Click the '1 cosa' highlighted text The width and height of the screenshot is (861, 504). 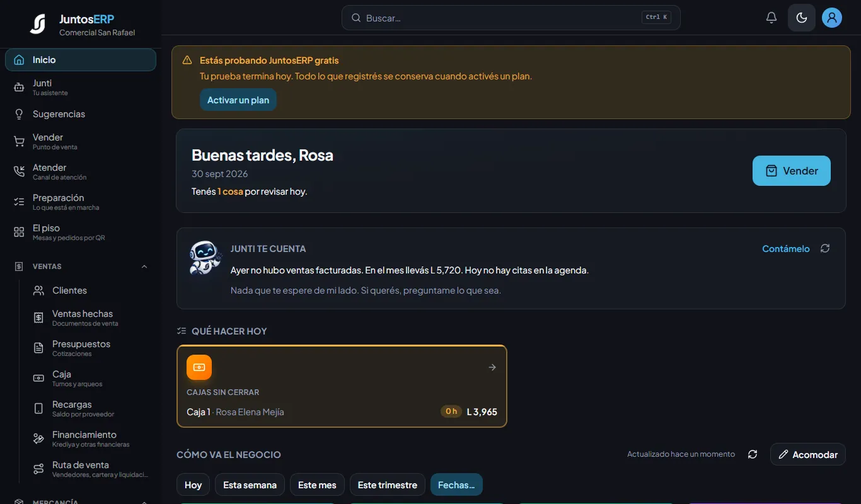pyautogui.click(x=230, y=192)
